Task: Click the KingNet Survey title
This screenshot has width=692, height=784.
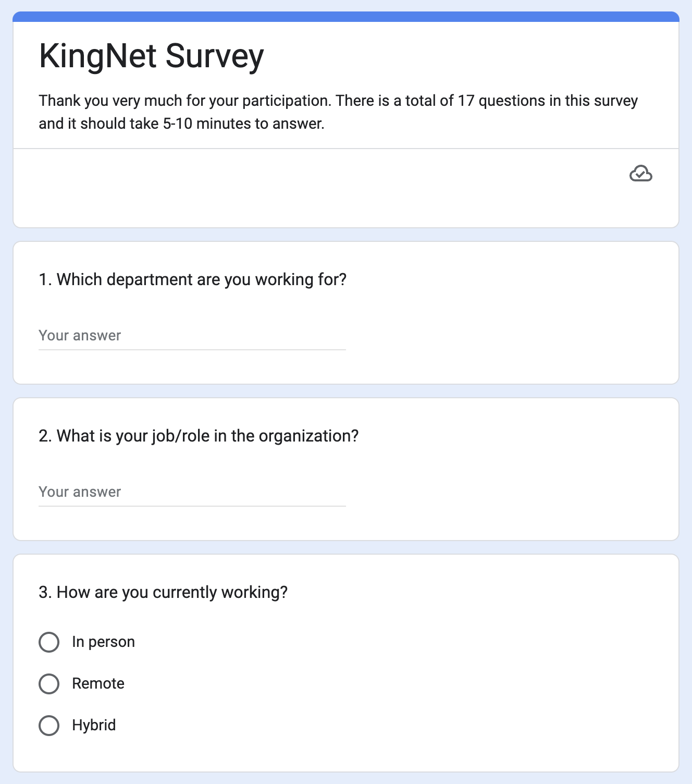Action: [151, 55]
